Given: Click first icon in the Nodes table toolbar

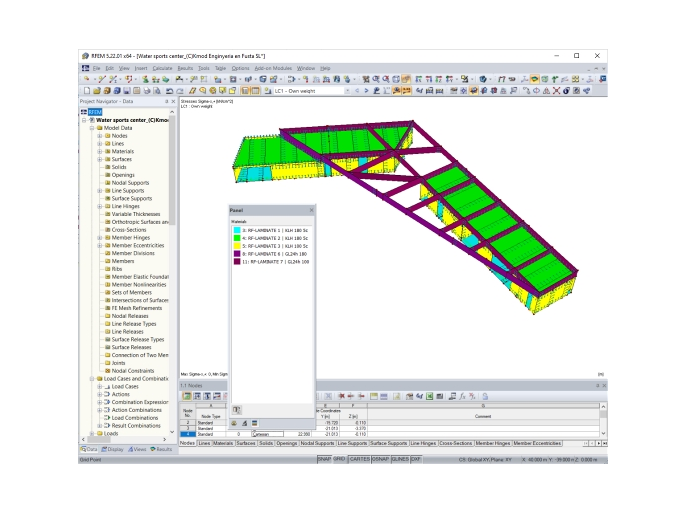Looking at the screenshot, I should click(187, 396).
